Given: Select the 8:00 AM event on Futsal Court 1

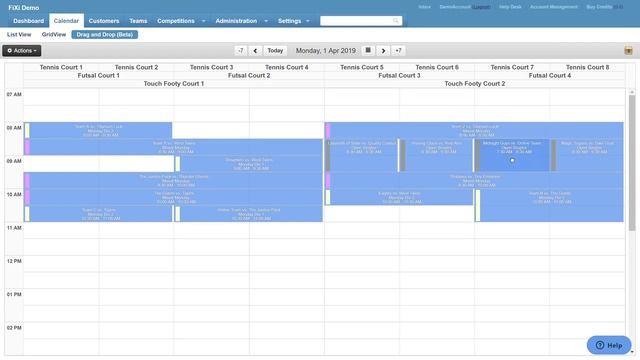Looking at the screenshot, I should point(98,131).
